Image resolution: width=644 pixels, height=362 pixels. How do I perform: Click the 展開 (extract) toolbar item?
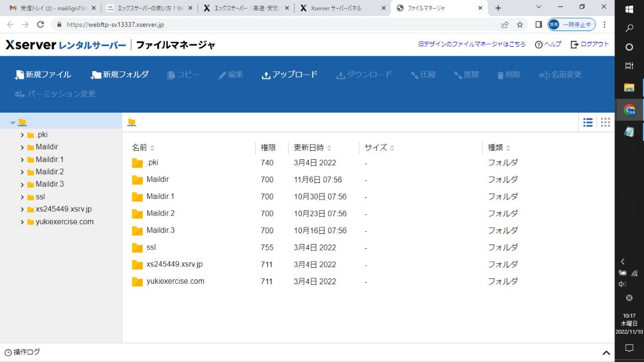pos(466,75)
